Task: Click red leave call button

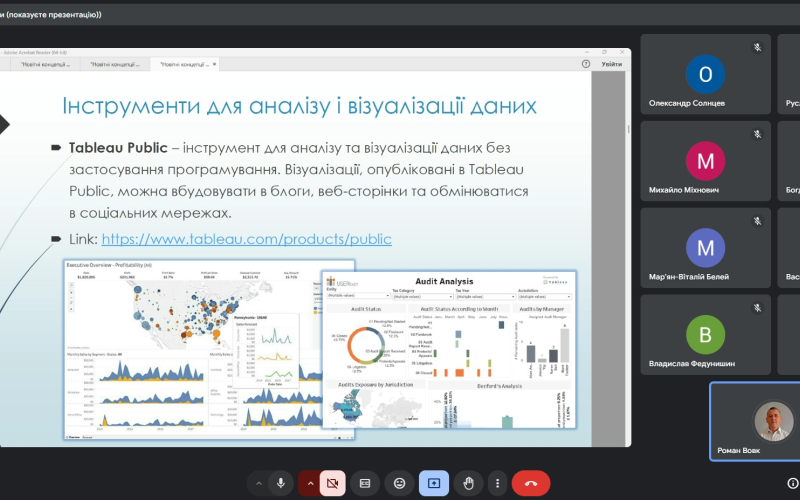Action: [531, 483]
